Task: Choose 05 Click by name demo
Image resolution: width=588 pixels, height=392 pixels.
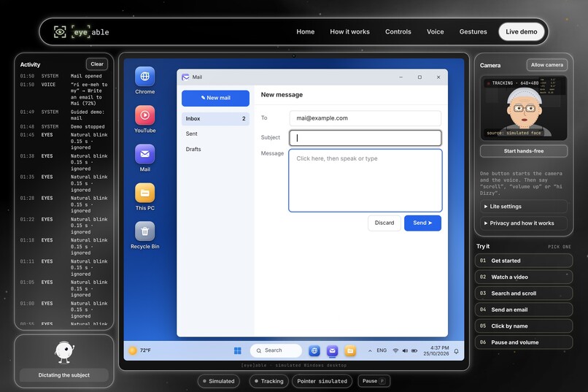Action: click(x=524, y=326)
